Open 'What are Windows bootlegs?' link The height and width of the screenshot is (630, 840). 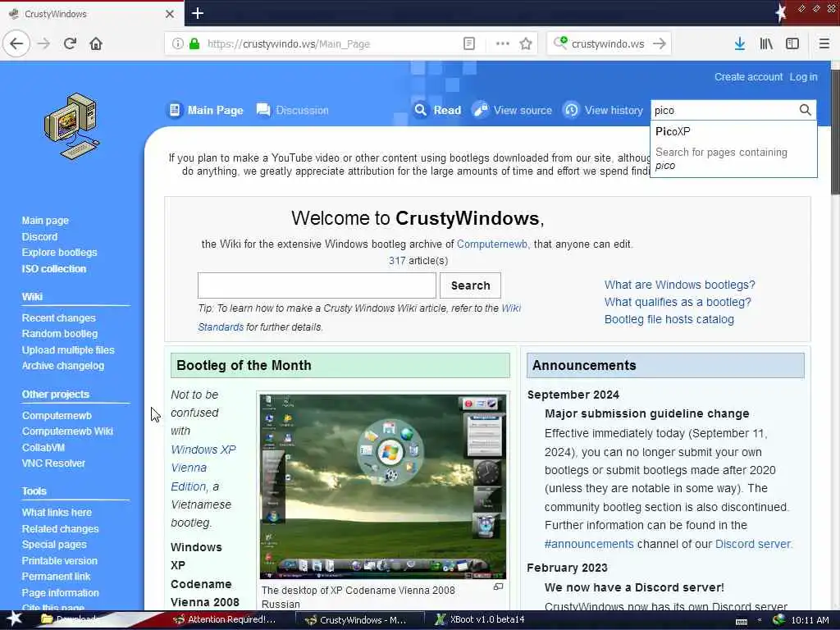pos(680,285)
